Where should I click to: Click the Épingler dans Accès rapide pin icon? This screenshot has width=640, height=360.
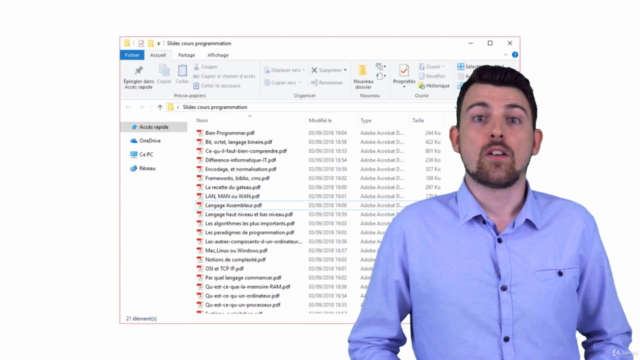(139, 71)
